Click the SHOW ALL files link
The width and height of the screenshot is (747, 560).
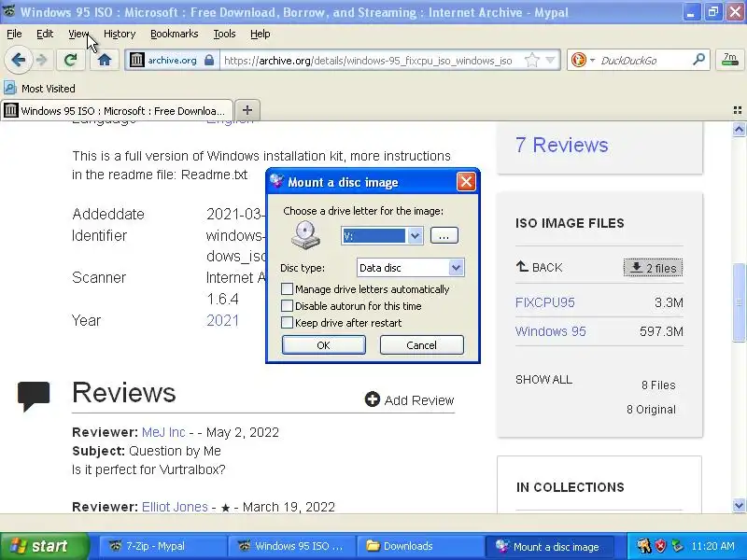tap(543, 380)
